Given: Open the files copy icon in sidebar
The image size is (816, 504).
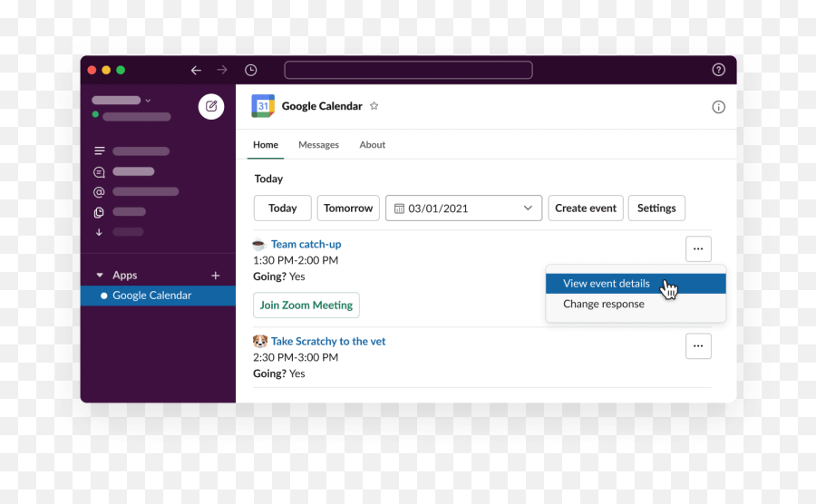Looking at the screenshot, I should pyautogui.click(x=99, y=212).
